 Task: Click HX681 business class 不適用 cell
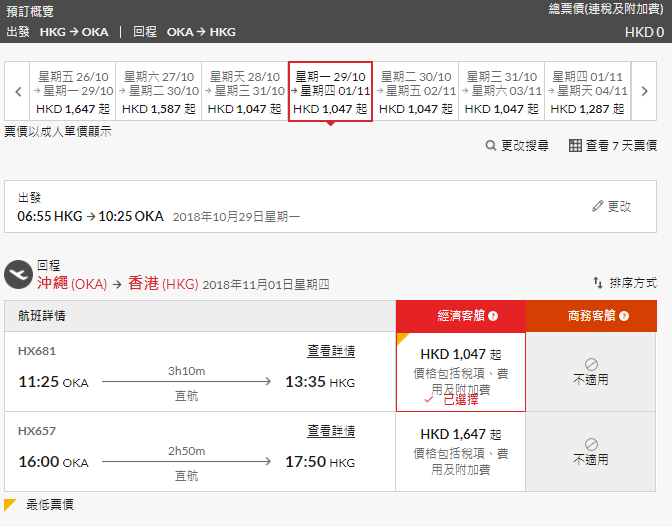(591, 372)
